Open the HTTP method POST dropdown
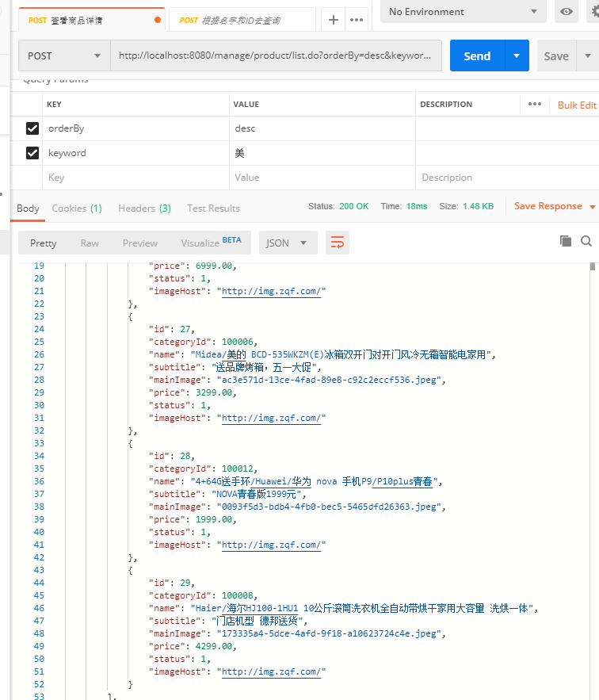Viewport: 599px width, 700px height. pos(64,55)
